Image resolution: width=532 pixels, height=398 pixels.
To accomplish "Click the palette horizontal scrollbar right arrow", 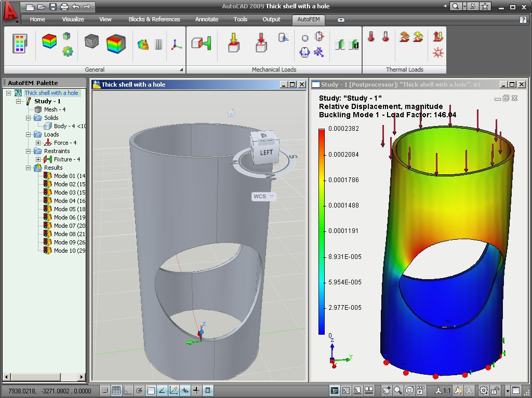I will point(82,377).
